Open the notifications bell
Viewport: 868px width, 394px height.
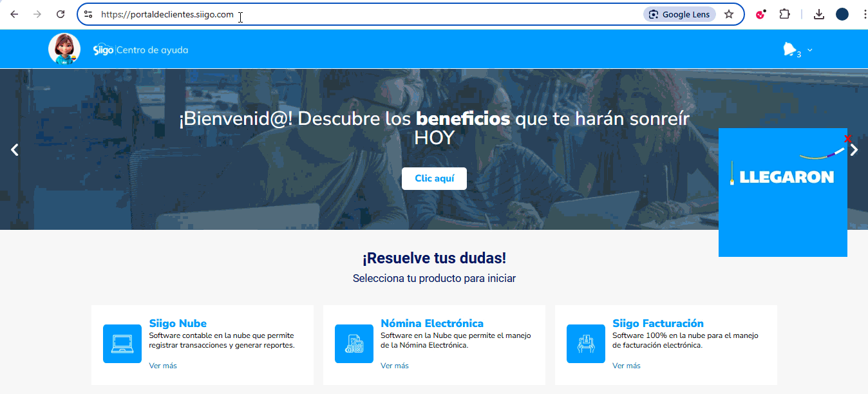(x=789, y=50)
